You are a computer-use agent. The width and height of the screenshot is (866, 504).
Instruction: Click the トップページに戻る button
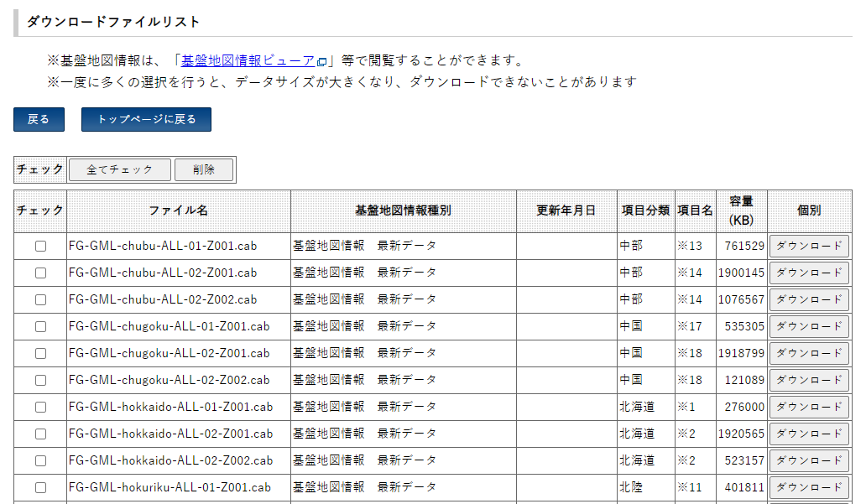[146, 120]
